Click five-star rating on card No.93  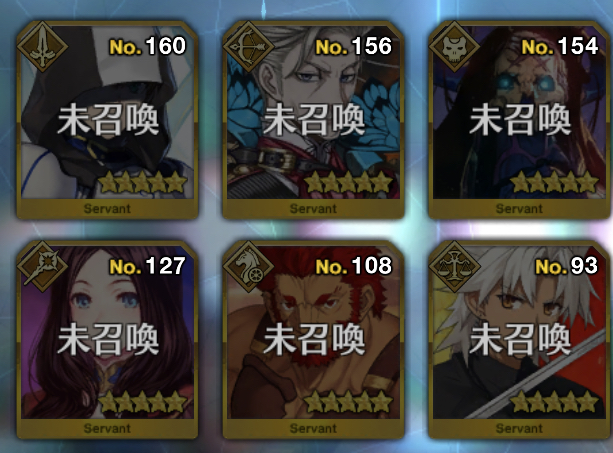click(554, 402)
